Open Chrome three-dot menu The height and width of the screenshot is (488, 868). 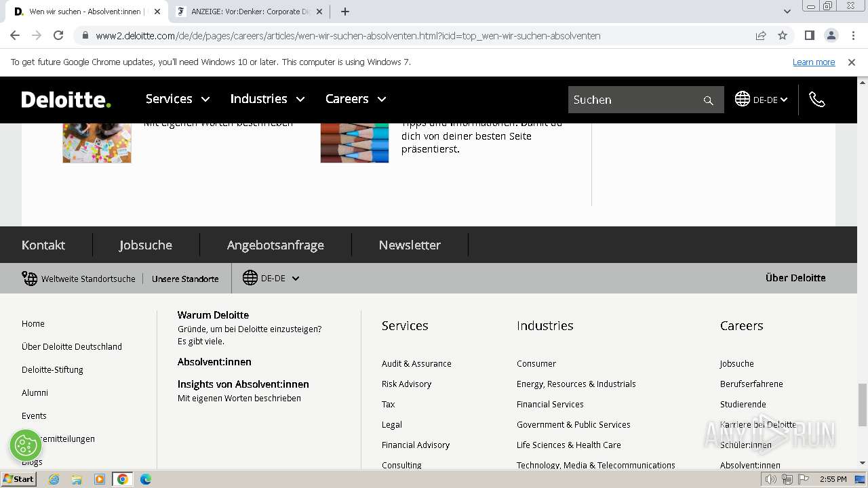click(x=852, y=35)
